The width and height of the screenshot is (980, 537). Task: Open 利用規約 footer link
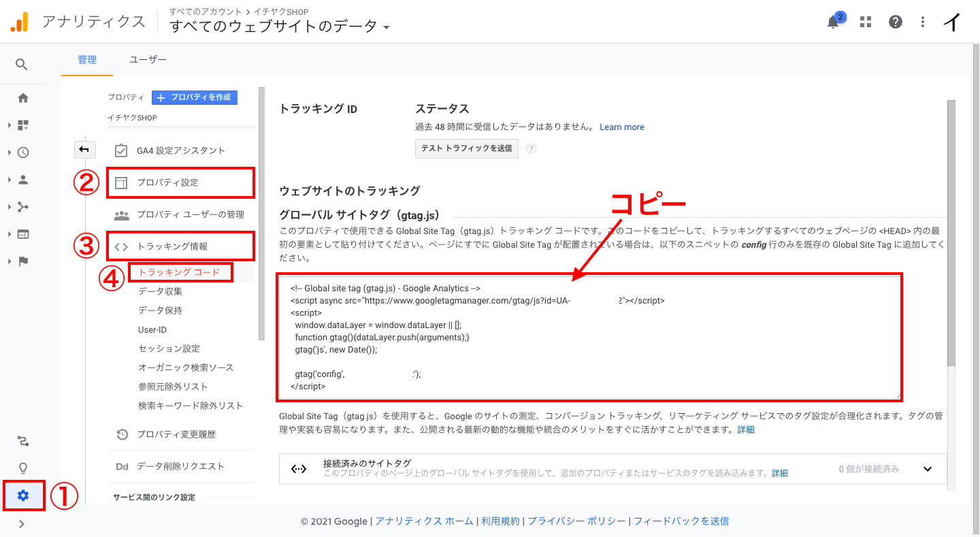(500, 521)
